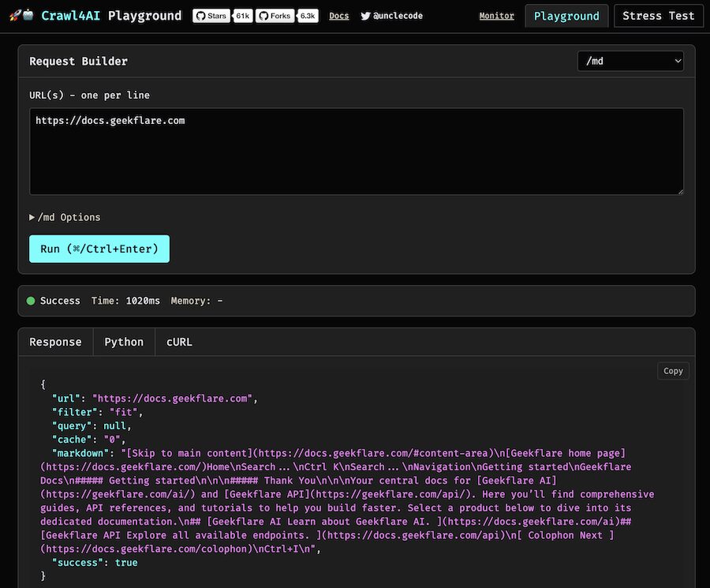This screenshot has width=710, height=588.
Task: Select the Response tab
Action: pos(55,342)
